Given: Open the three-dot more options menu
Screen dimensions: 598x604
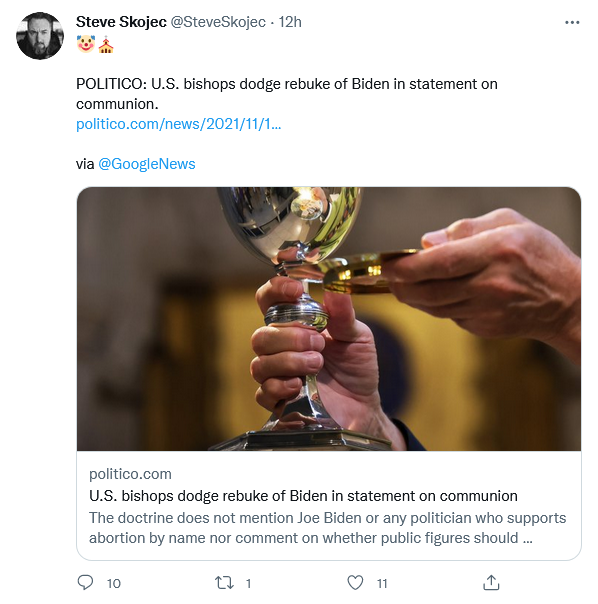Looking at the screenshot, I should click(x=572, y=23).
